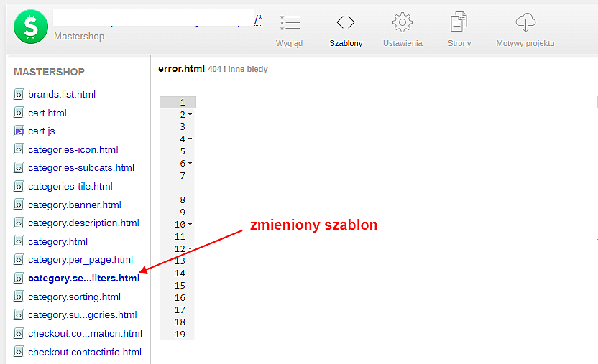Open cart.html template
The width and height of the screenshot is (598, 364).
47,113
